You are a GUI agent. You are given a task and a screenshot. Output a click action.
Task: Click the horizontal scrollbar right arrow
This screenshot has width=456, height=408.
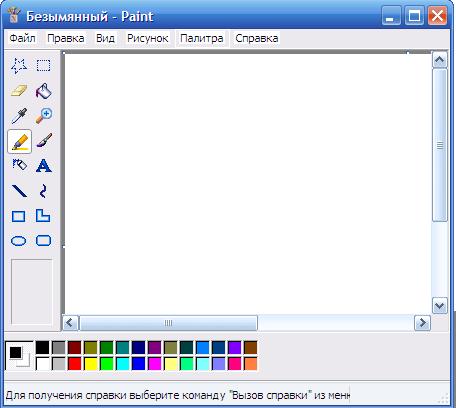[422, 323]
